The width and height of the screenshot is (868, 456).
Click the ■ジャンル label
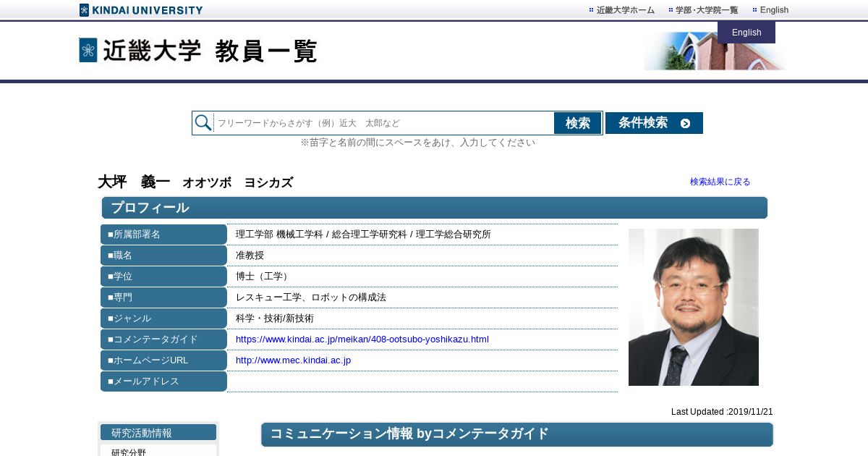(163, 318)
